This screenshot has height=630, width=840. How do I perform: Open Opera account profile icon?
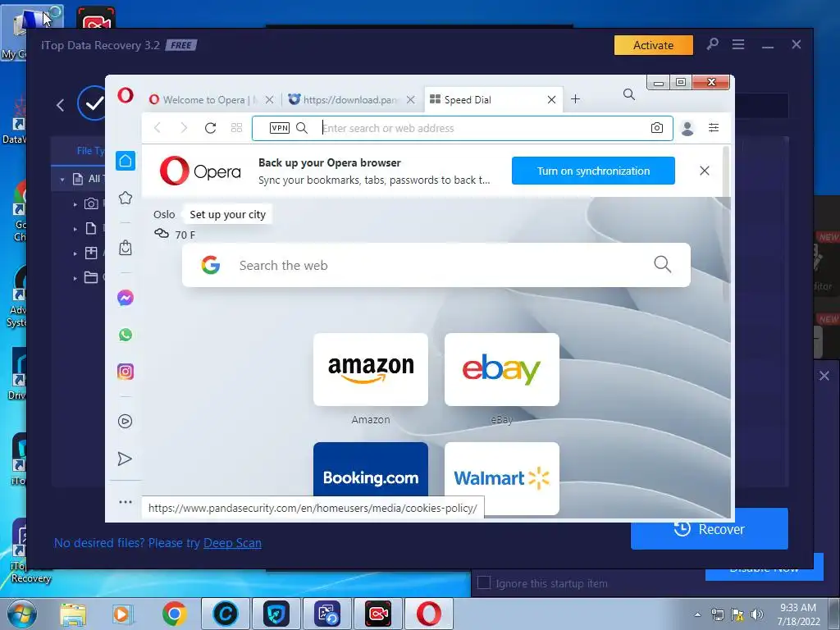point(687,128)
